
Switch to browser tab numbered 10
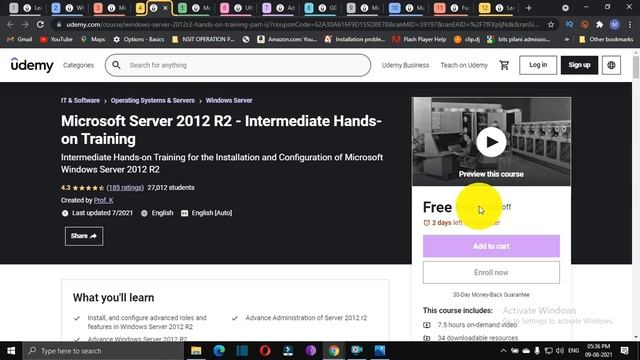[406, 8]
